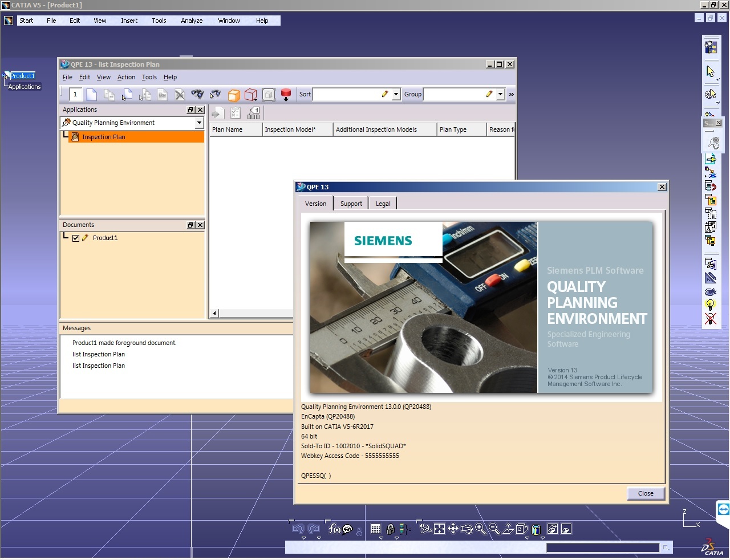Image resolution: width=730 pixels, height=560 pixels.
Task: Click the page number 1 field in QPE toolbar
Action: click(x=75, y=95)
